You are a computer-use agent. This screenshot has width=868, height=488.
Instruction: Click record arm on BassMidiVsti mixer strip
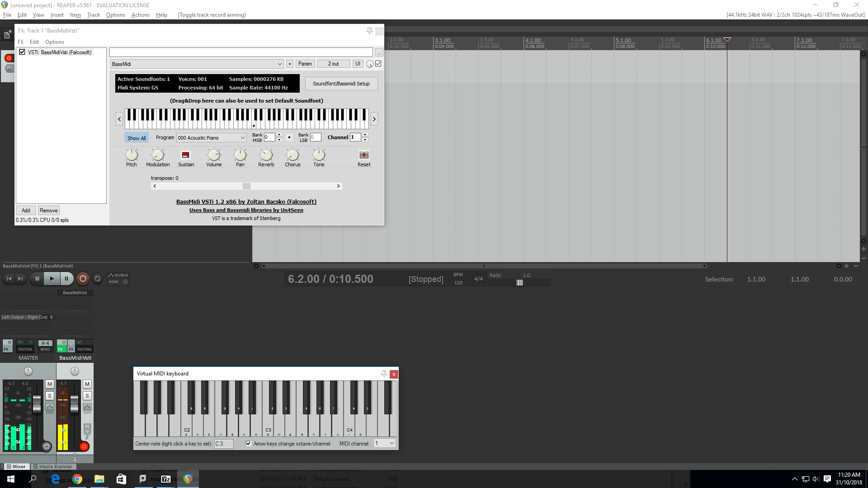tap(84, 446)
